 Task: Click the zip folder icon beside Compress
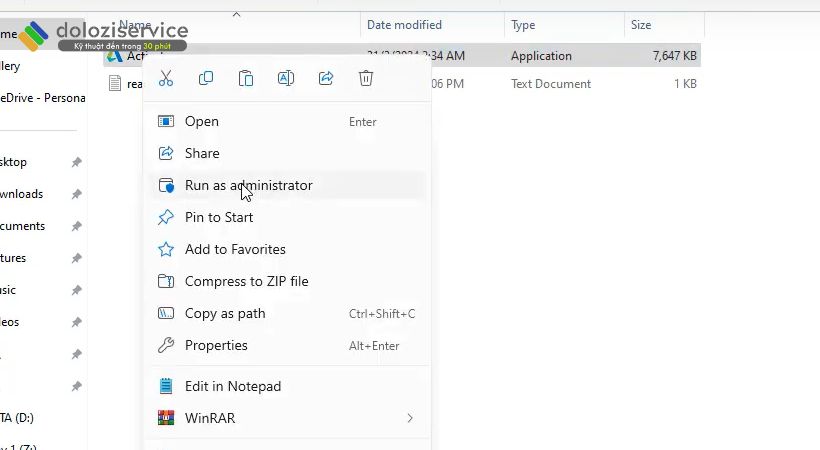pyautogui.click(x=166, y=281)
